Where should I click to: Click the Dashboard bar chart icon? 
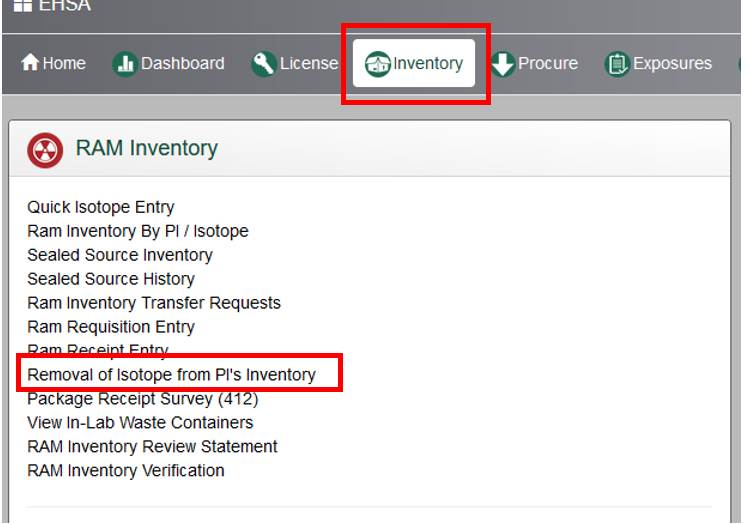pos(125,63)
